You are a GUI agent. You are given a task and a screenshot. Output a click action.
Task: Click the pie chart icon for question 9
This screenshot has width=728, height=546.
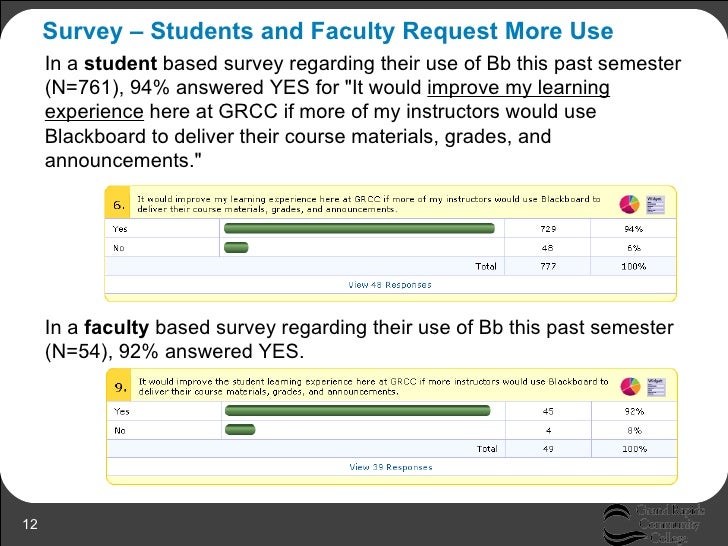(x=630, y=387)
